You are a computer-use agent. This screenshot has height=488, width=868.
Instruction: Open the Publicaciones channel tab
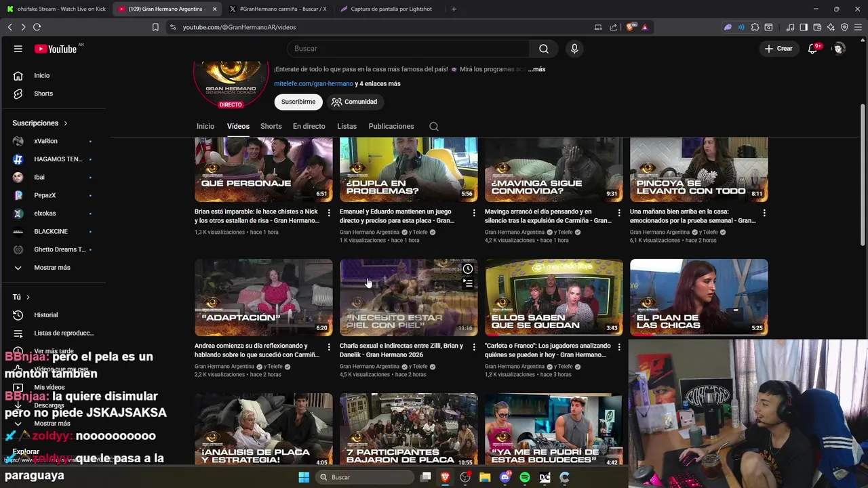[391, 127]
